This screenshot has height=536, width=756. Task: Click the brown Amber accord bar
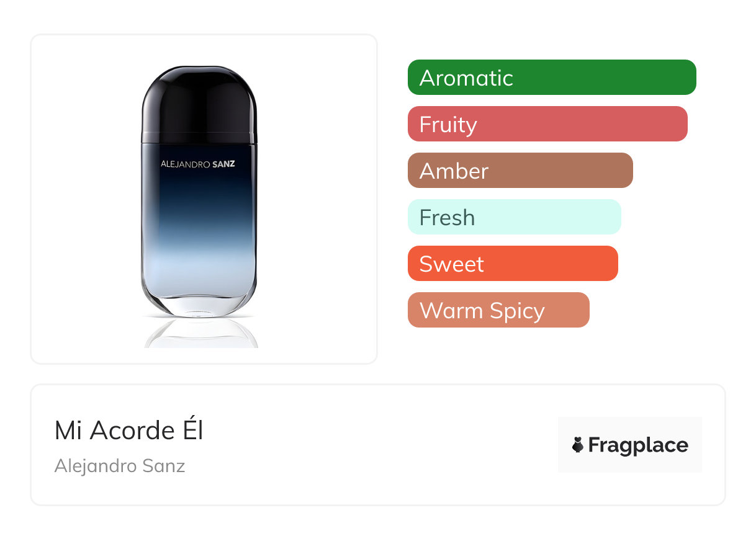520,171
